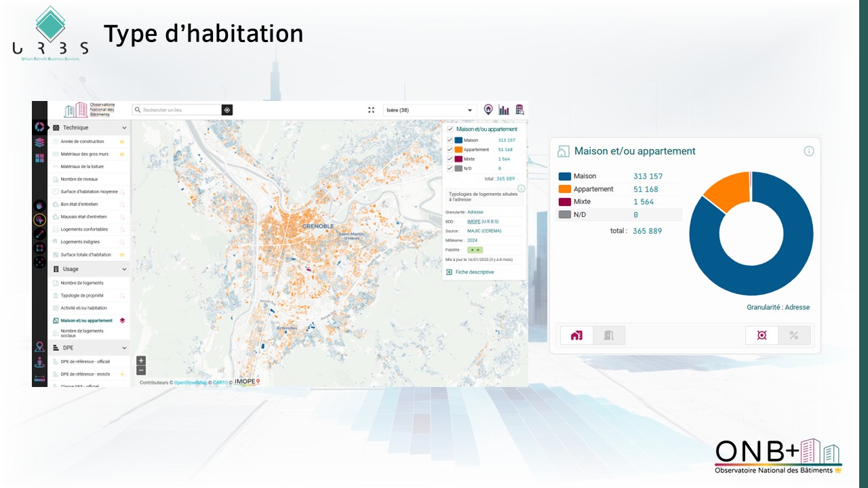Uncheck the Maison legend checkbox
Viewport: 868px width, 488px height.
[450, 140]
